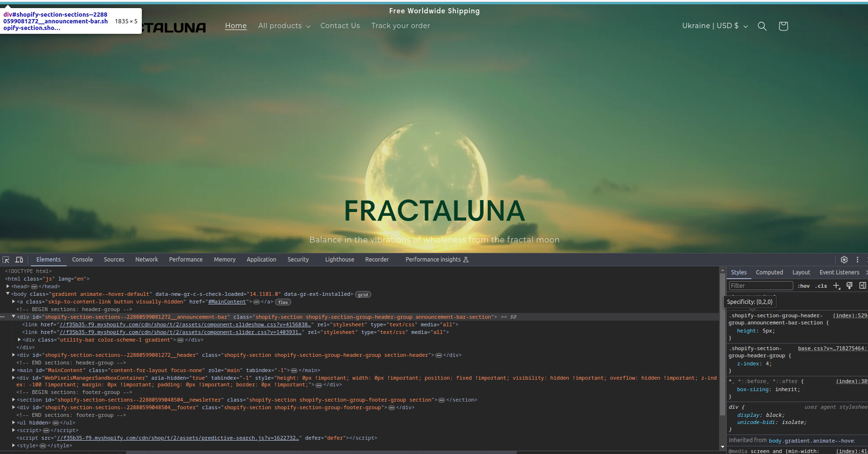The width and height of the screenshot is (868, 454).
Task: Click the FRACTALUNA hero heading
Action: [434, 211]
